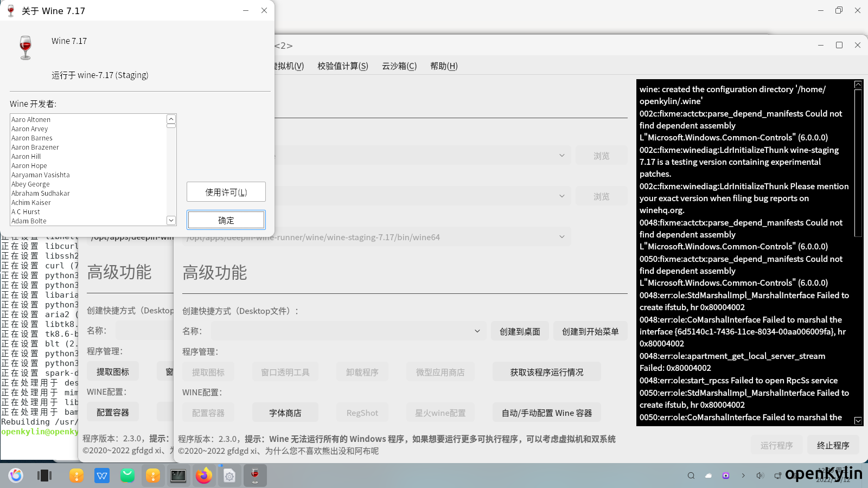Switch to the gear document taskbar icon
Screen dimensions: 868x488
229,476
